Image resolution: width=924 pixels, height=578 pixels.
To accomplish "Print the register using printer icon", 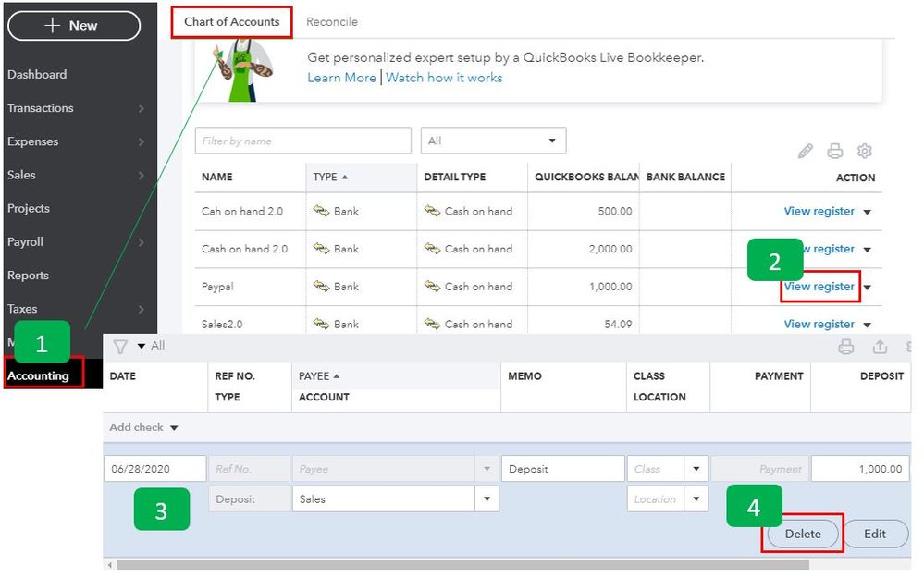I will pyautogui.click(x=845, y=347).
